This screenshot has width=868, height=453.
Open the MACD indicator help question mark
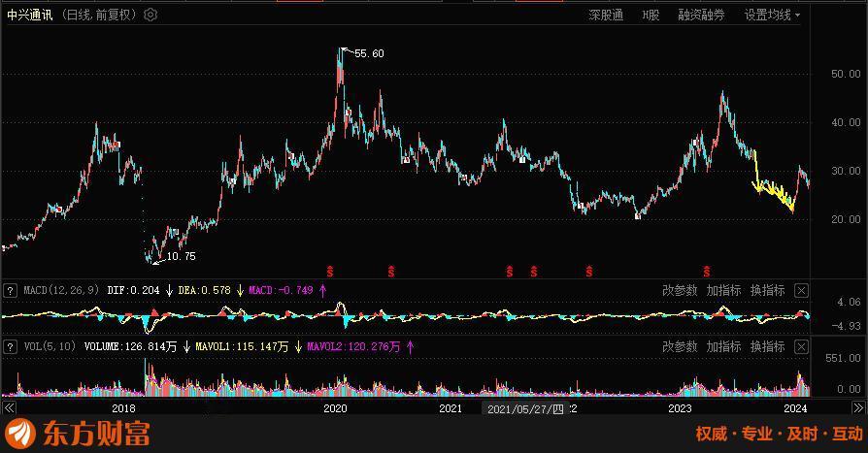click(10, 290)
